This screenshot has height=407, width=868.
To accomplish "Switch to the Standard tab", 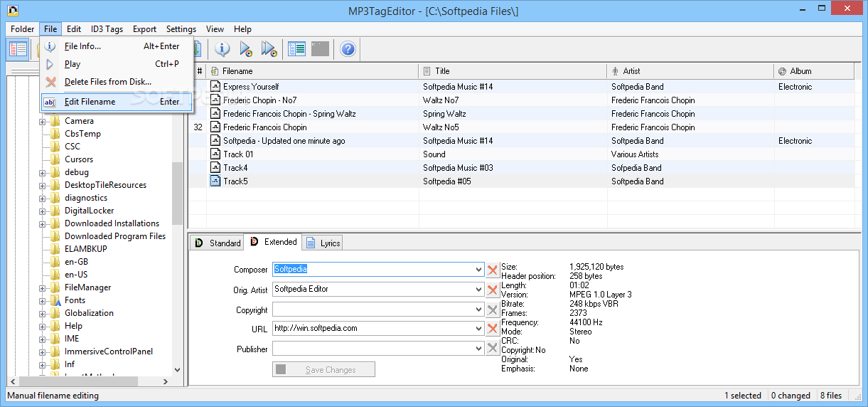I will [217, 243].
